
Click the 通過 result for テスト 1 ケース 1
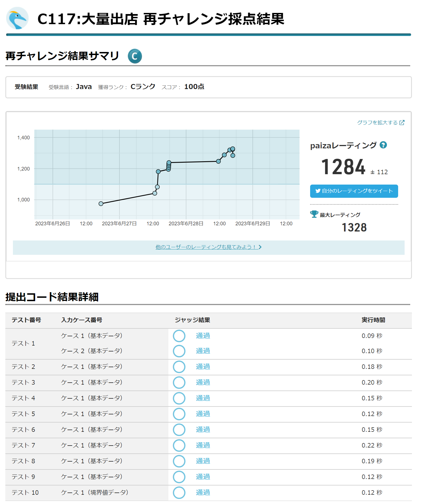point(203,336)
